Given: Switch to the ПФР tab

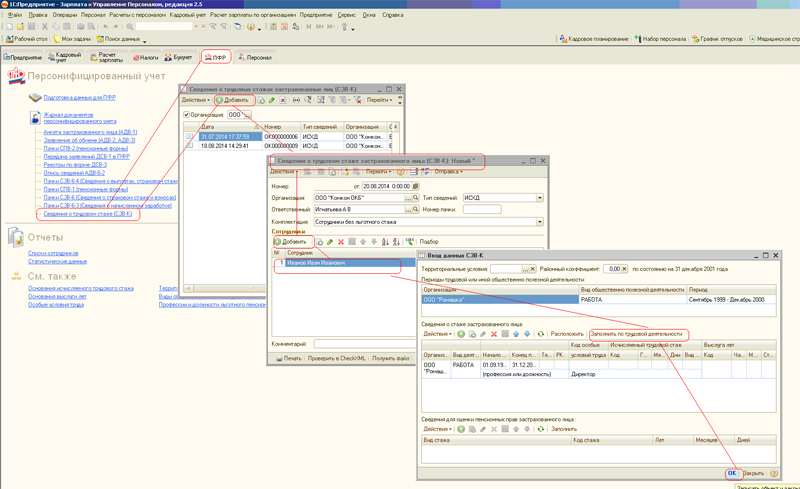Looking at the screenshot, I should (x=216, y=57).
